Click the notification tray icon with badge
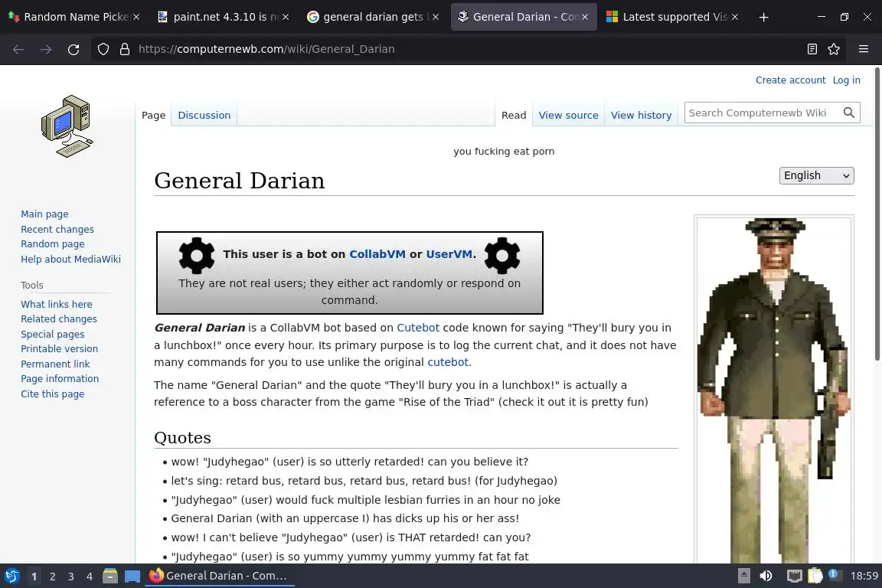882x588 pixels. tap(835, 575)
